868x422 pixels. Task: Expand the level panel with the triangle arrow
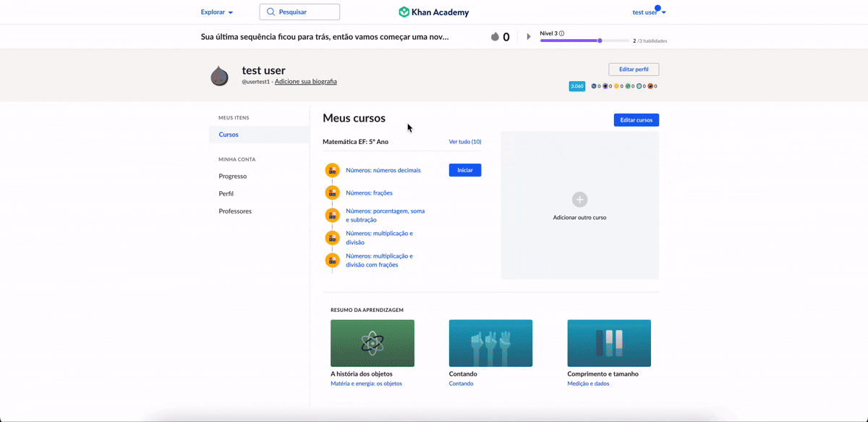point(529,37)
